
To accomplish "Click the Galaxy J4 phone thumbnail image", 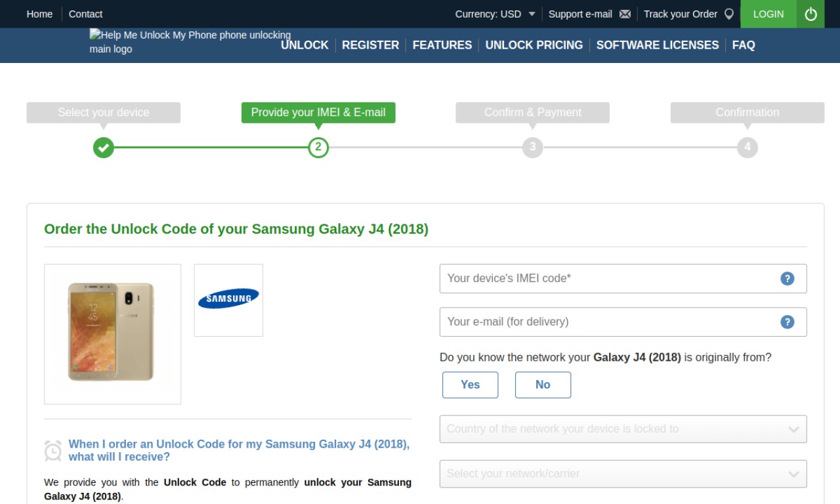I will 112,334.
